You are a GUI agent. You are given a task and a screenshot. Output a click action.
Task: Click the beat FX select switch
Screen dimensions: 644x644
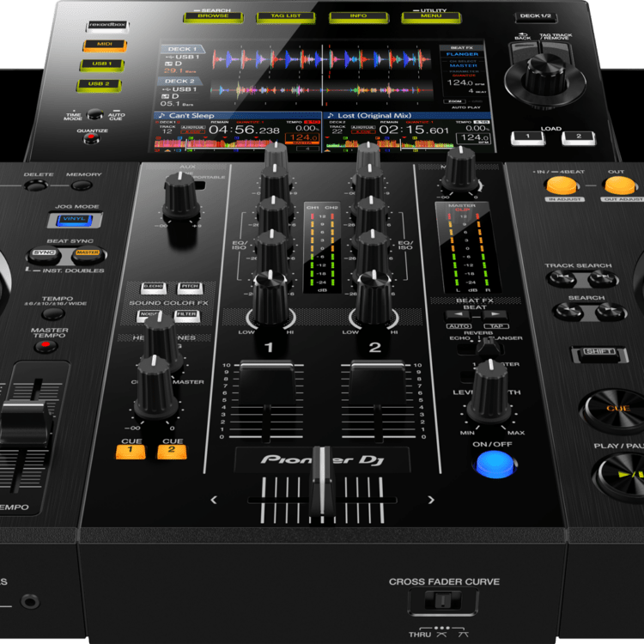(x=488, y=346)
